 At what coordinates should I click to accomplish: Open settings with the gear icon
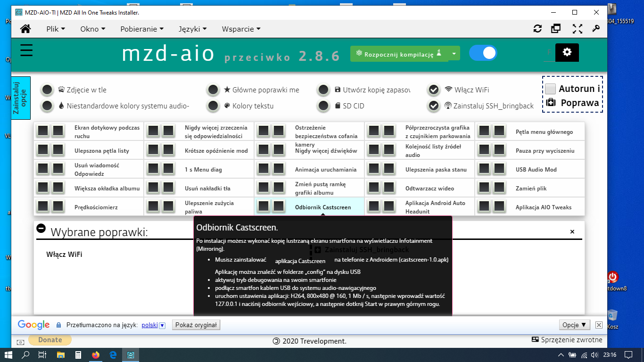[567, 52]
